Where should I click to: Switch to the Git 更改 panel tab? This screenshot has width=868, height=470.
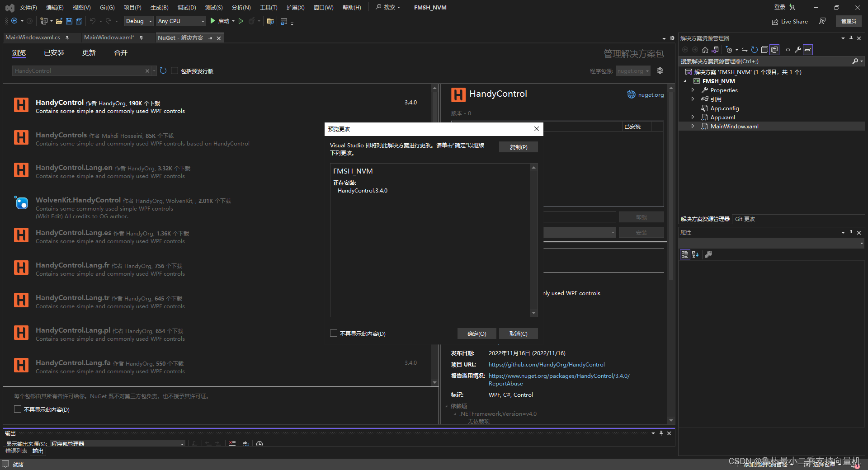[745, 219]
